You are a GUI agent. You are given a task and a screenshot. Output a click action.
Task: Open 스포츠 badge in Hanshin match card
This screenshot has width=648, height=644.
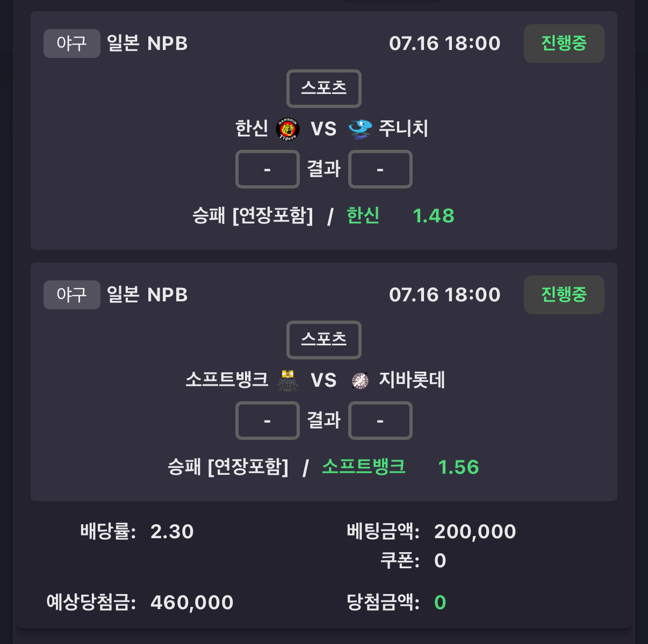pos(324,89)
